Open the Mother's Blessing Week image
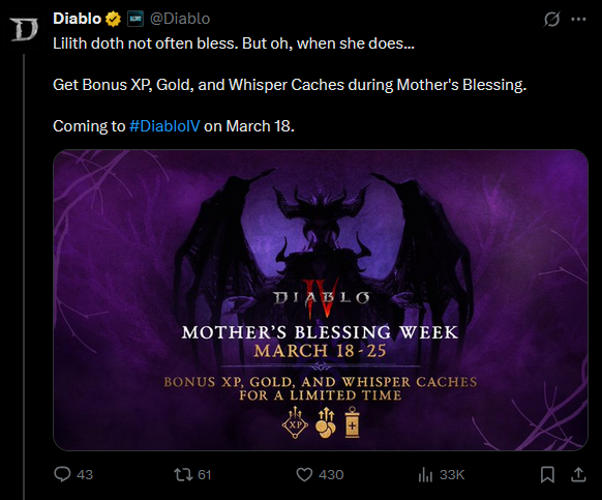This screenshot has height=500, width=602. click(320, 299)
